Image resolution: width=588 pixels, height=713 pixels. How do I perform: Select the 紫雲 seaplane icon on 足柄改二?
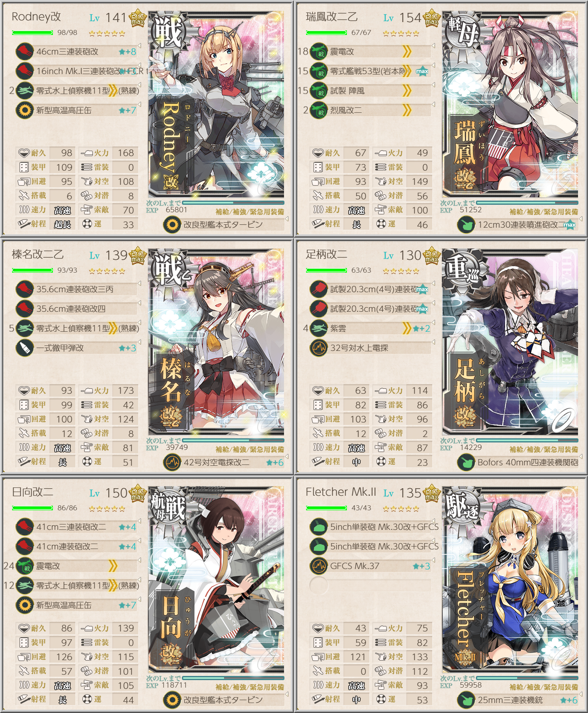click(319, 328)
